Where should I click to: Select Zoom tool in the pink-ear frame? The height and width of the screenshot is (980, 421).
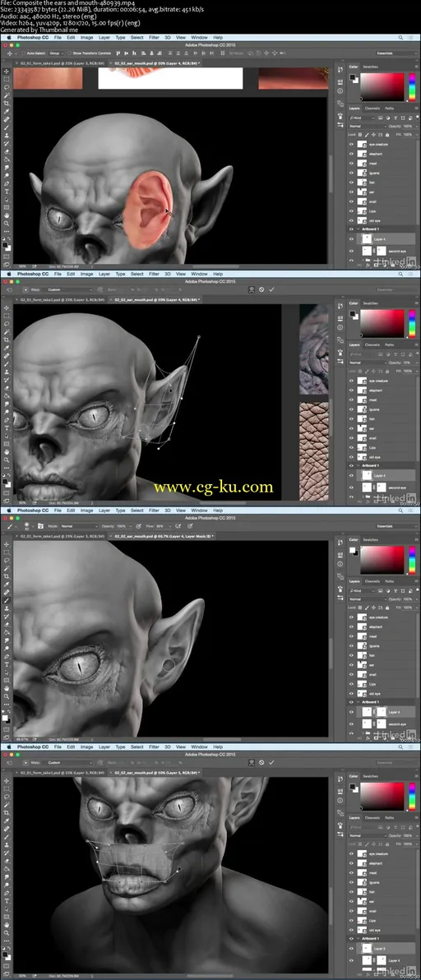tap(7, 224)
